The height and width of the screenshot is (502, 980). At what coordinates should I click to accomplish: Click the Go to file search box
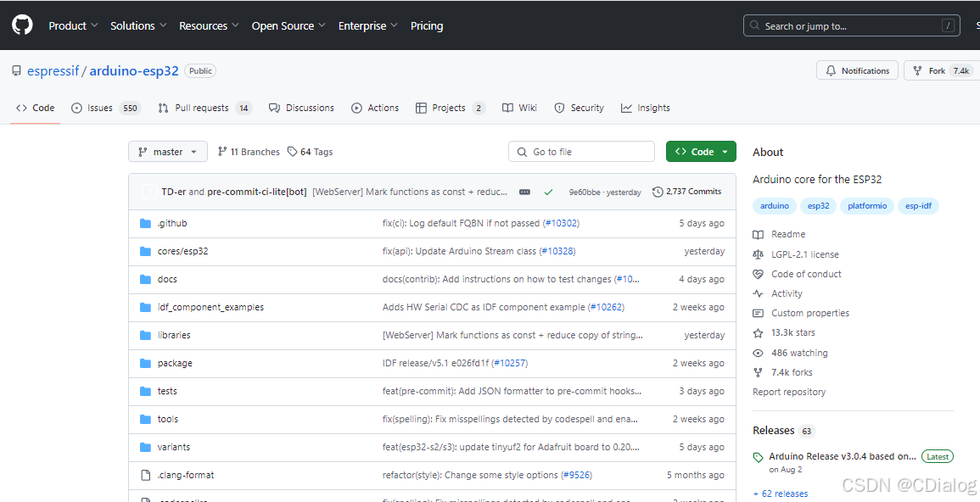(581, 152)
